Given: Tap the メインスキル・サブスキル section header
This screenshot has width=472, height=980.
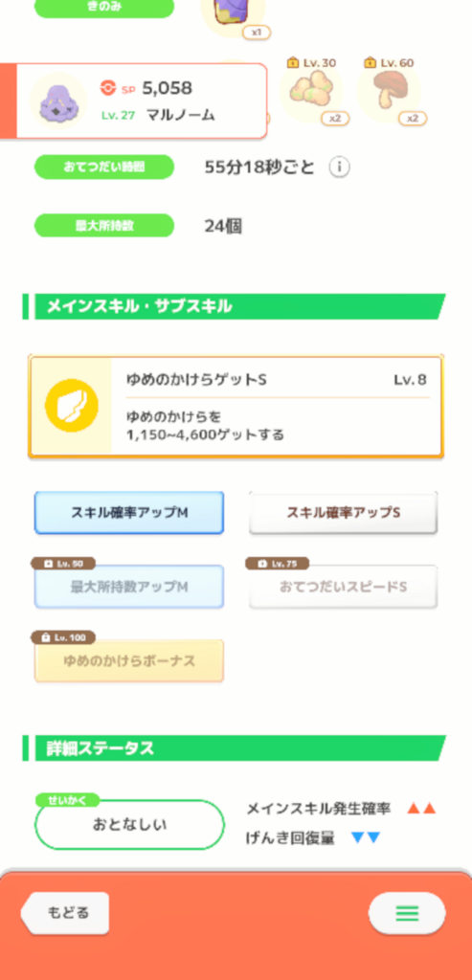Looking at the screenshot, I should pyautogui.click(x=235, y=306).
